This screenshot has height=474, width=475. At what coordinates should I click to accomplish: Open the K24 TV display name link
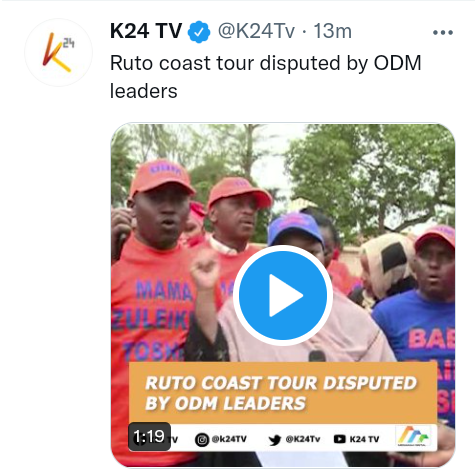click(146, 31)
